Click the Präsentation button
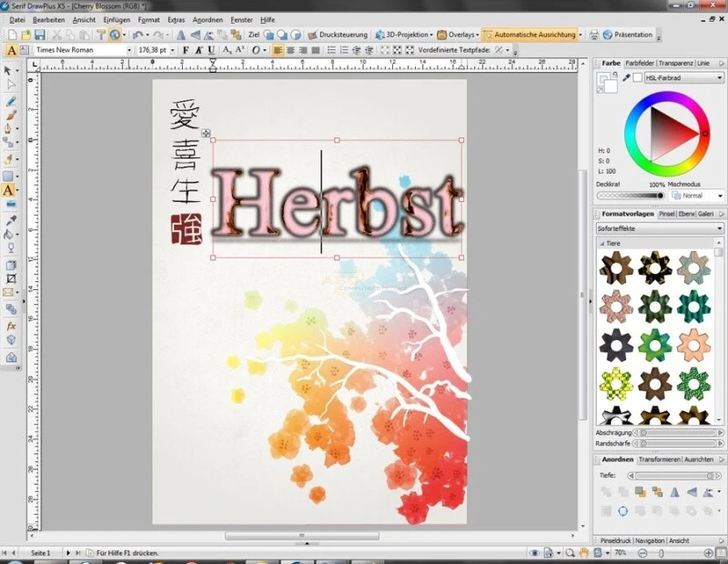Image resolution: width=728 pixels, height=564 pixels. pyautogui.click(x=629, y=35)
